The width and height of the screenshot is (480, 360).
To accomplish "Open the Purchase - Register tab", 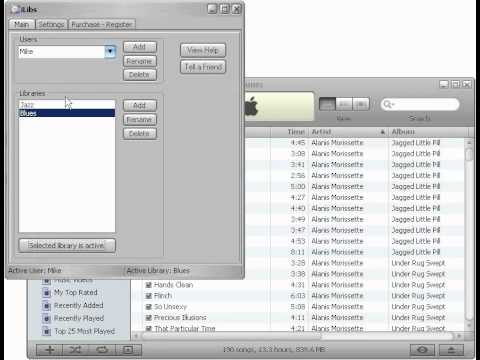I will (102, 24).
